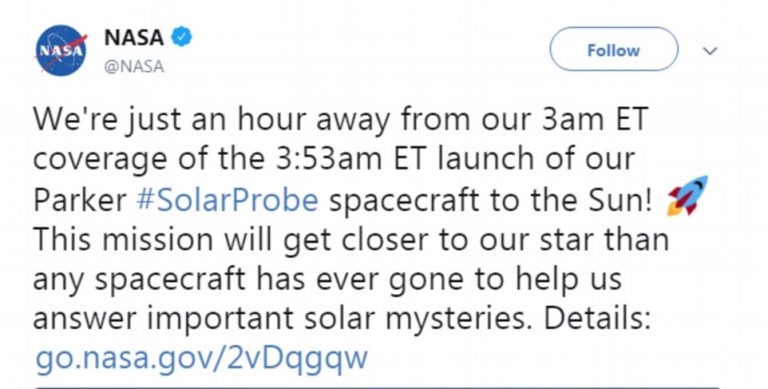Click the "3am ET" coverage time text
The height and width of the screenshot is (389, 768).
click(595, 120)
